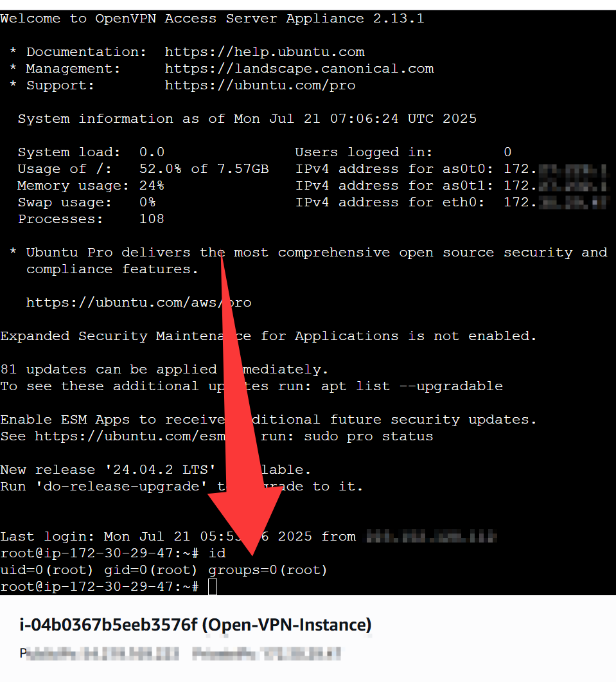Click the 'Processes: 108' text

coord(91,219)
